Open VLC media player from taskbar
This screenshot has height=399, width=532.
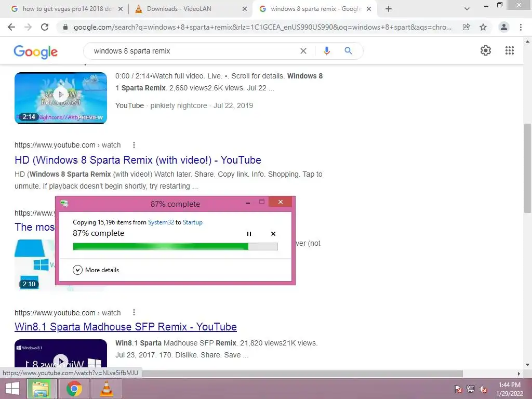coord(107,389)
